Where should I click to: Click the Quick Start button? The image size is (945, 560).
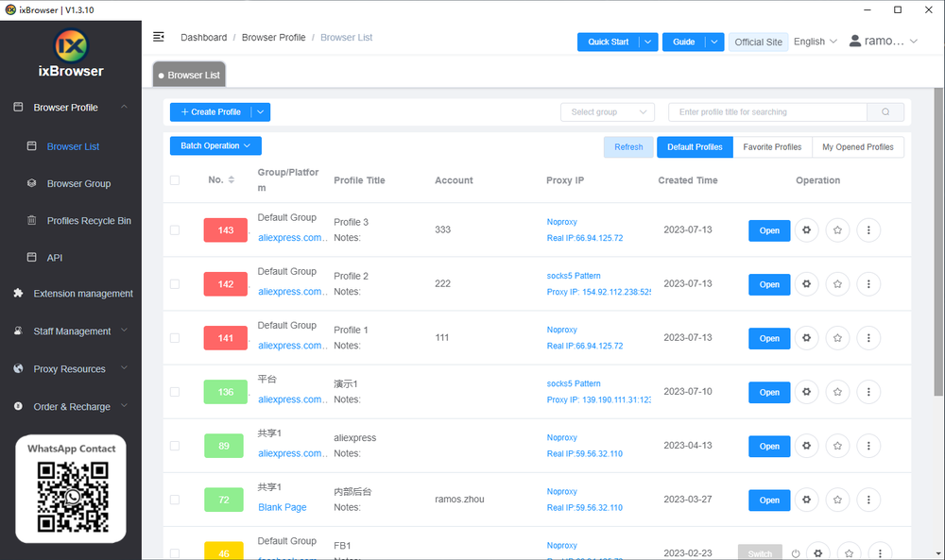click(x=608, y=42)
